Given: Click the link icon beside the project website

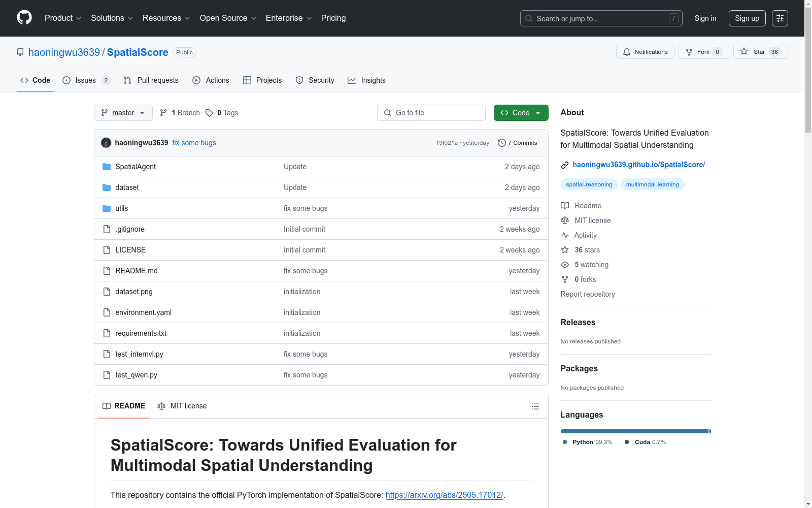Looking at the screenshot, I should [x=565, y=165].
